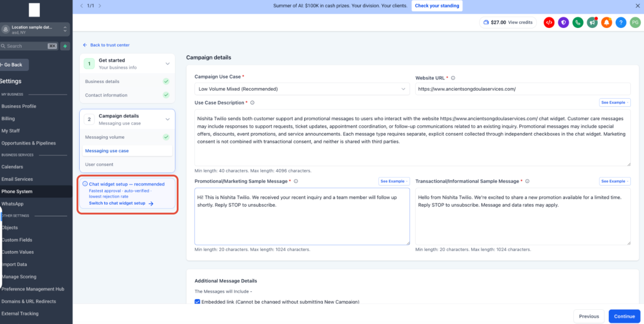Click the Continue button
The width and height of the screenshot is (644, 324).
(x=624, y=316)
